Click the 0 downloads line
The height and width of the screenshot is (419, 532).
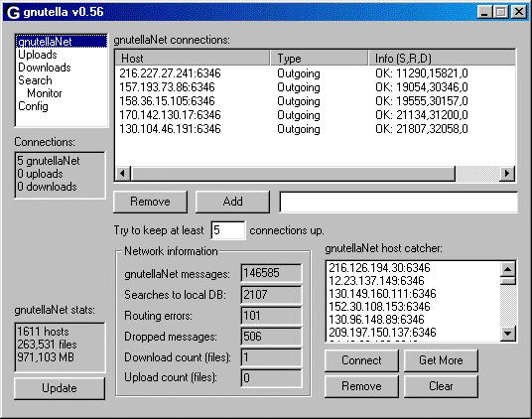coord(47,187)
